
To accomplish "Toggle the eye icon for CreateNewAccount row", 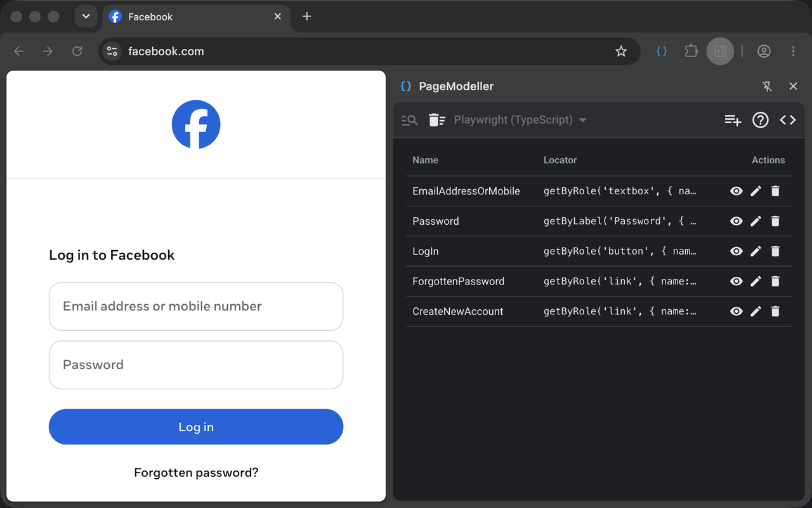I will (x=736, y=312).
